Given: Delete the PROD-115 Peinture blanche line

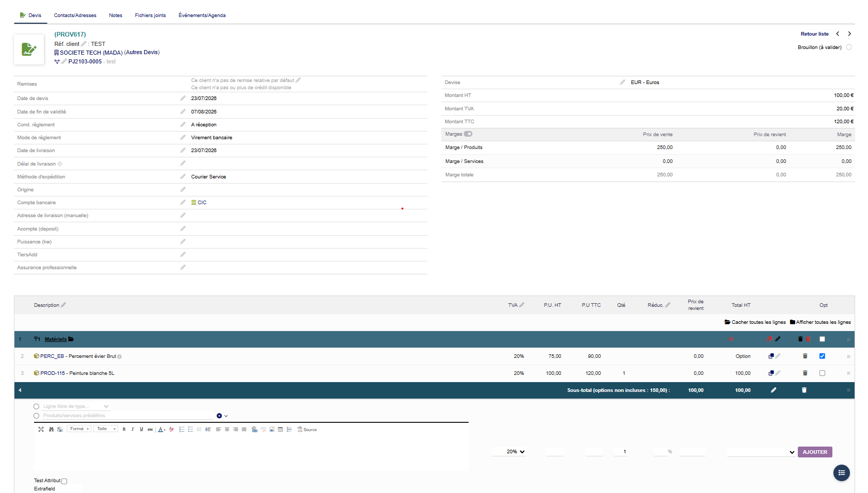Looking at the screenshot, I should click(805, 373).
